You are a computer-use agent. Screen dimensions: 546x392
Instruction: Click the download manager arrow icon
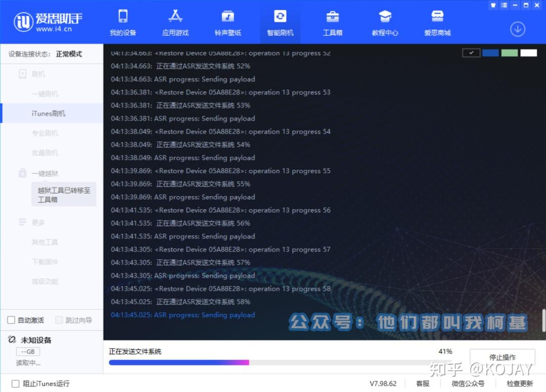(x=518, y=29)
